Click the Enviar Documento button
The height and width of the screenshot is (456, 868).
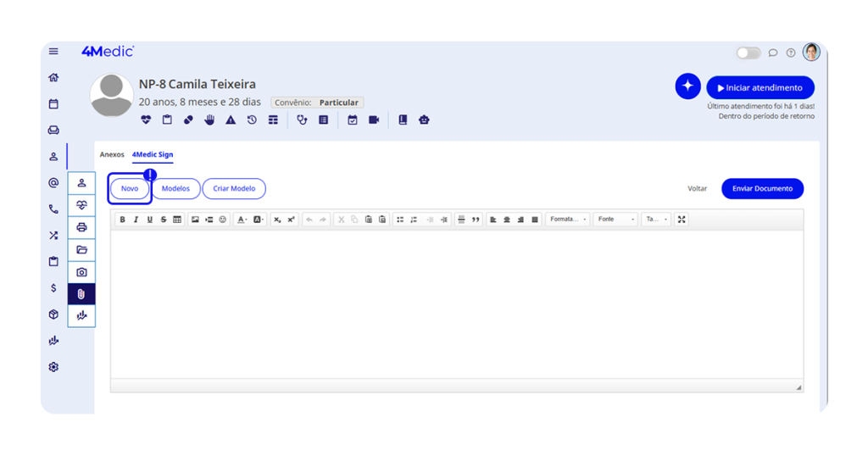(762, 189)
